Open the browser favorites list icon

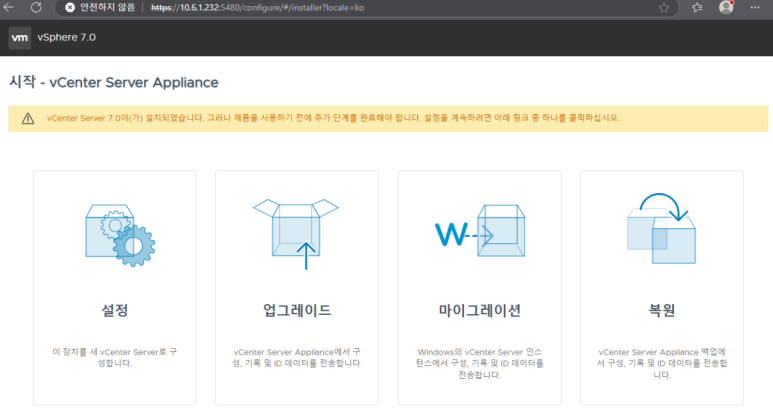coord(697,7)
